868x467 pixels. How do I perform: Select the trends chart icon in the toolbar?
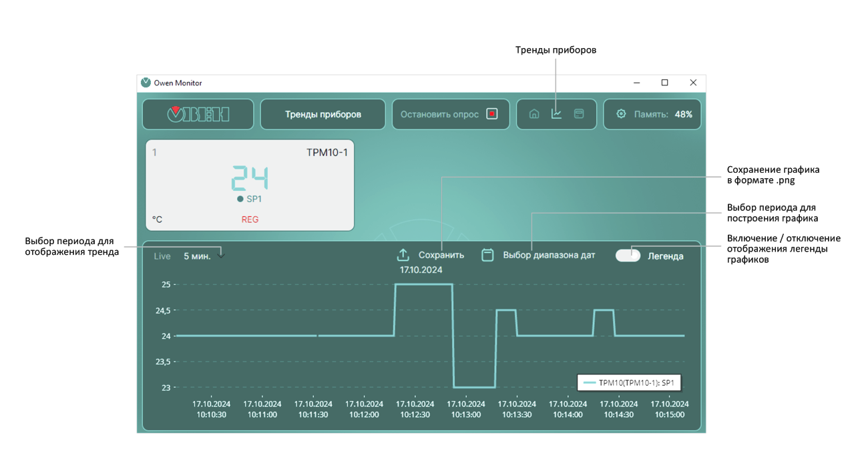point(556,113)
